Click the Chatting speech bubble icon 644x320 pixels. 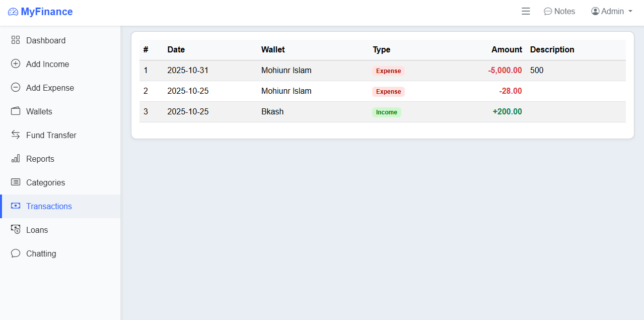(x=16, y=253)
